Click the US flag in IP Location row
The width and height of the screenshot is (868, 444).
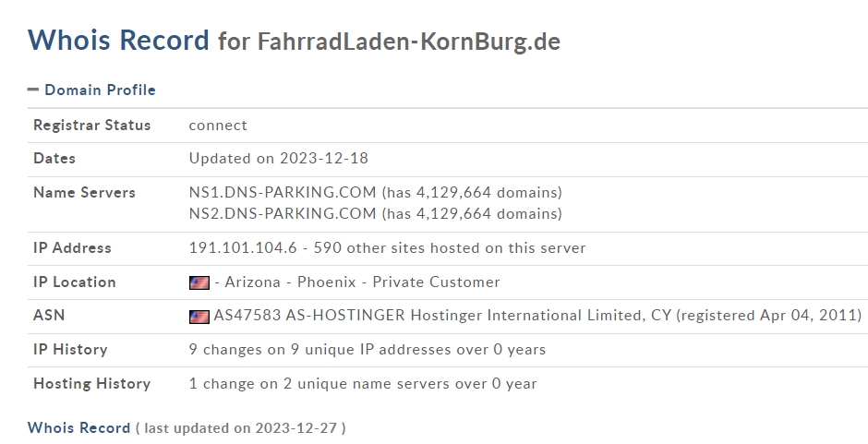tap(199, 282)
